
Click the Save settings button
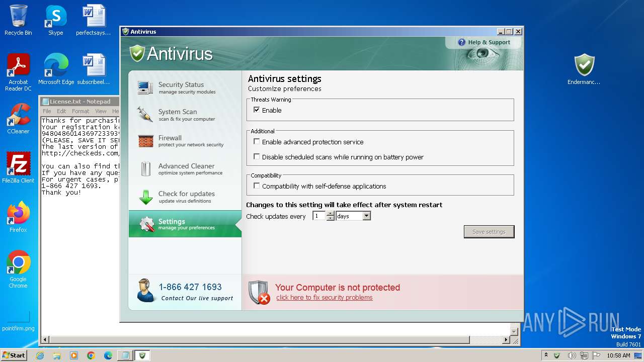tap(489, 232)
